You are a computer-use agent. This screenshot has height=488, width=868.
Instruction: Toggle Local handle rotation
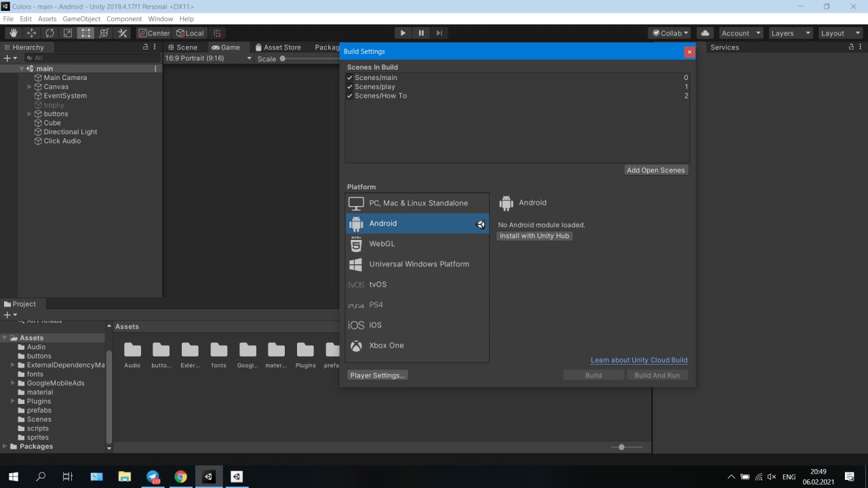coord(190,33)
